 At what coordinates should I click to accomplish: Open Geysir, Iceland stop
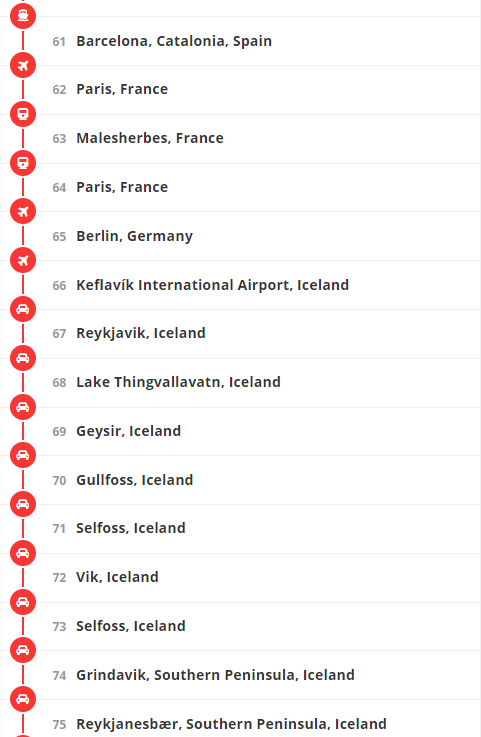[128, 431]
